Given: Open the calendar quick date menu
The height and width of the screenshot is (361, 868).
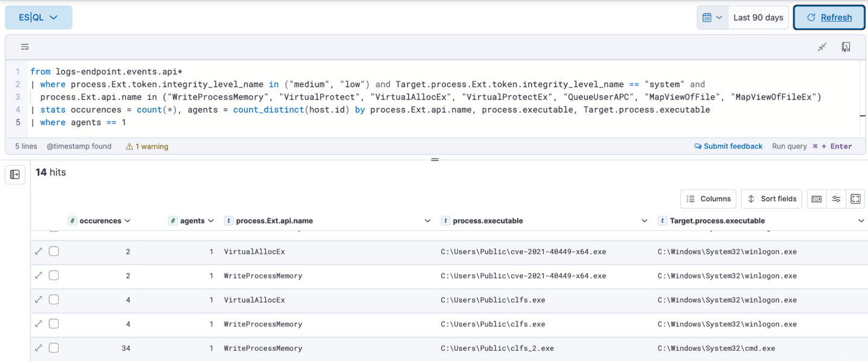Looking at the screenshot, I should pyautogui.click(x=712, y=17).
